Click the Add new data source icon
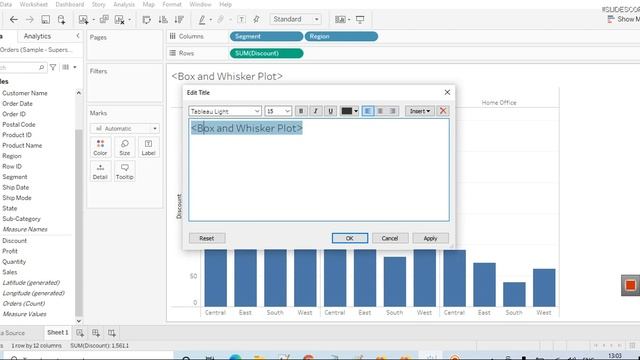 (x=62, y=20)
